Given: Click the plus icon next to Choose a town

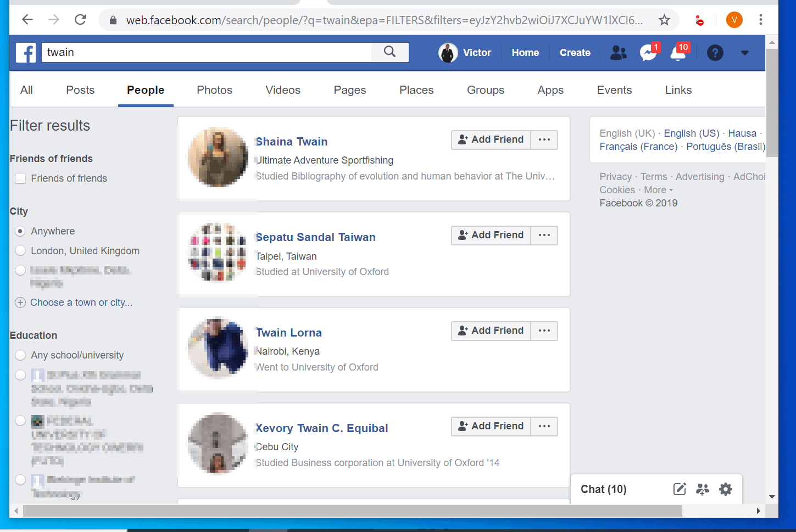Looking at the screenshot, I should coord(20,303).
